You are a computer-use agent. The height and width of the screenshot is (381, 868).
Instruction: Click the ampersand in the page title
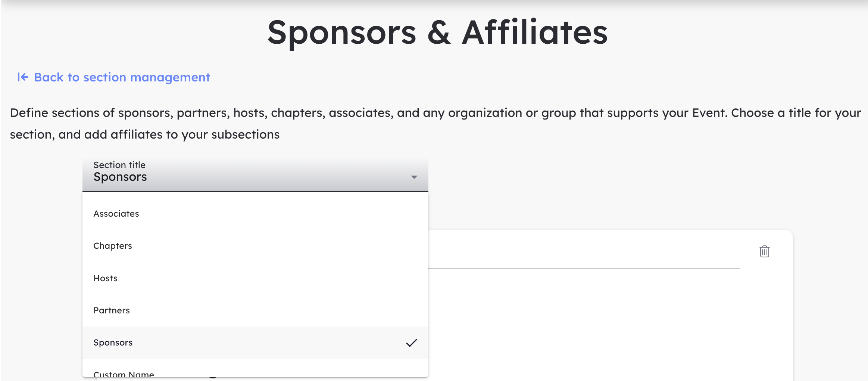tap(439, 33)
